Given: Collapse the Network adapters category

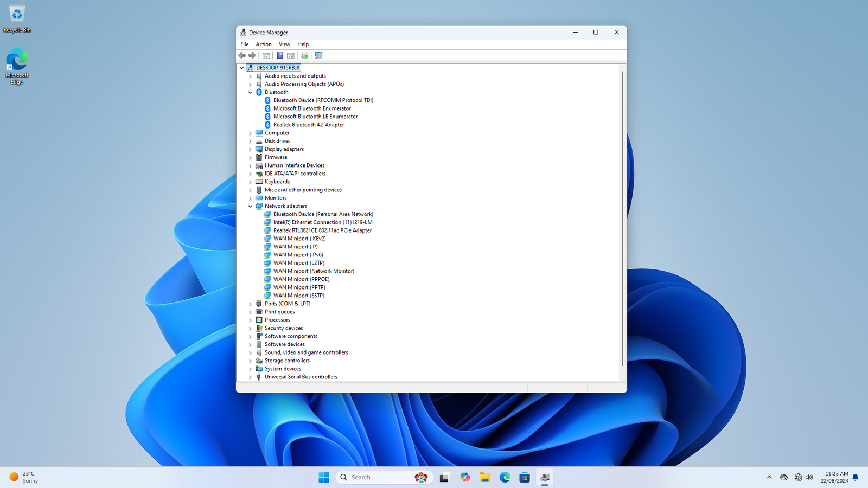Looking at the screenshot, I should pyautogui.click(x=250, y=206).
